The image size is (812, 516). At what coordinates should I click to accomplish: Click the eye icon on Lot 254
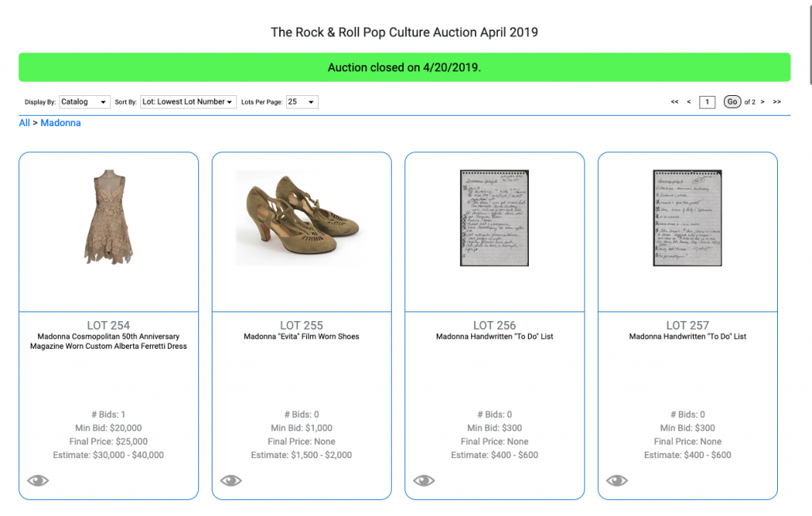[x=38, y=480]
